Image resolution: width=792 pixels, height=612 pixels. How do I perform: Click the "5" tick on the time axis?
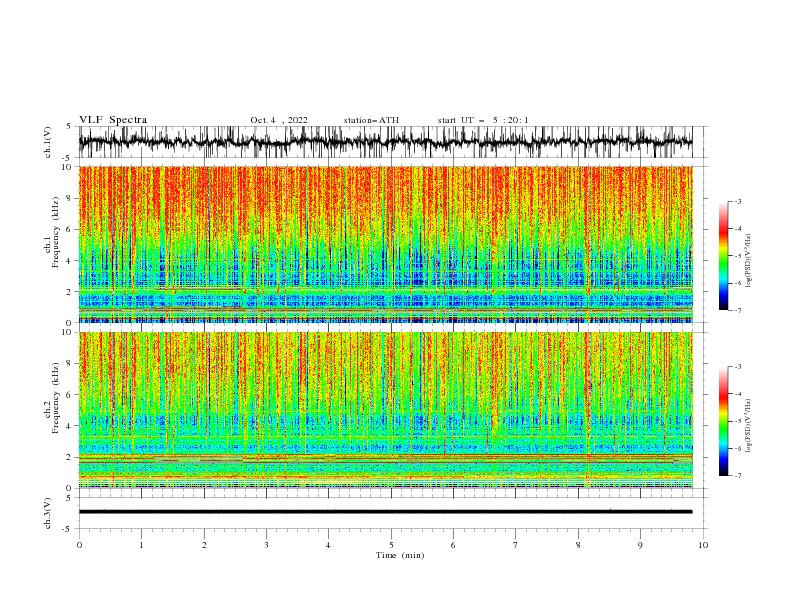point(391,545)
